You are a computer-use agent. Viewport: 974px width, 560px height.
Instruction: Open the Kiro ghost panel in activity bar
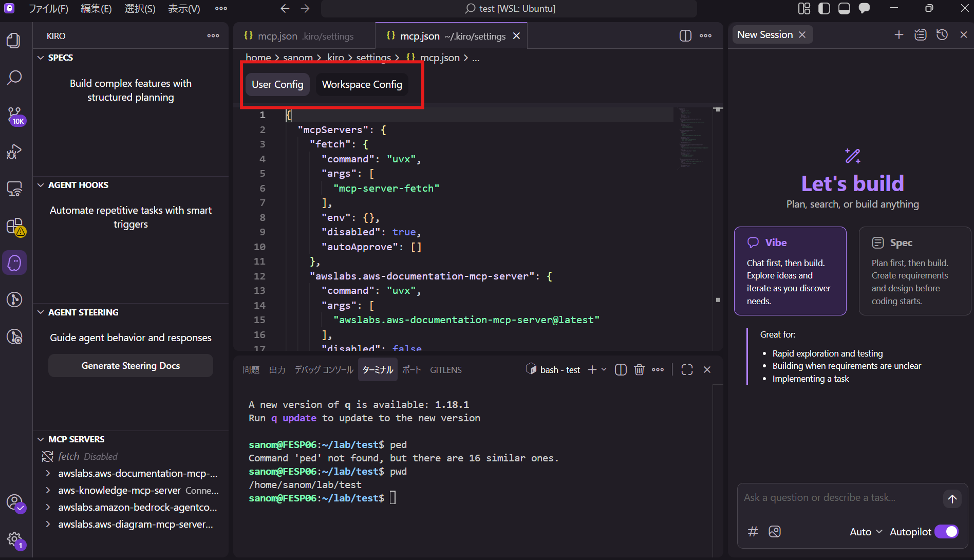(14, 263)
